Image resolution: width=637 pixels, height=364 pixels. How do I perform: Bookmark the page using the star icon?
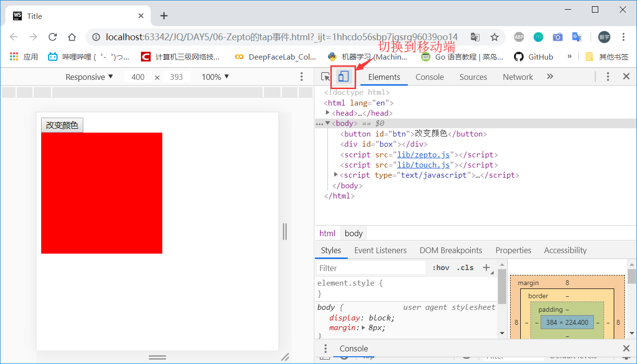pyautogui.click(x=495, y=37)
